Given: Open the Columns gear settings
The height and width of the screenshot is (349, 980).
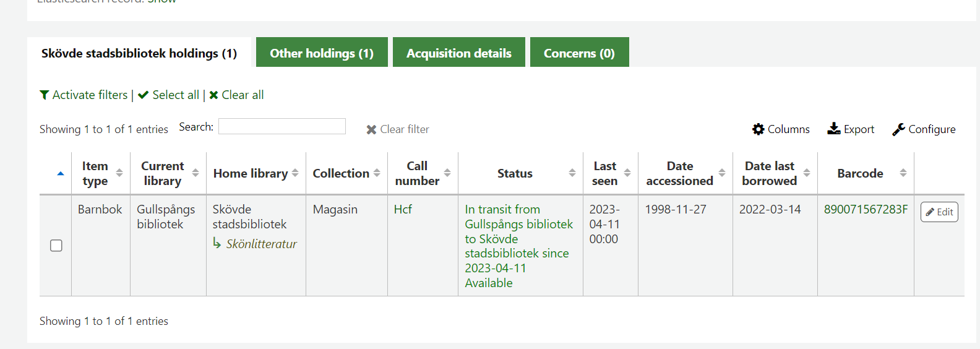Looking at the screenshot, I should click(x=759, y=129).
